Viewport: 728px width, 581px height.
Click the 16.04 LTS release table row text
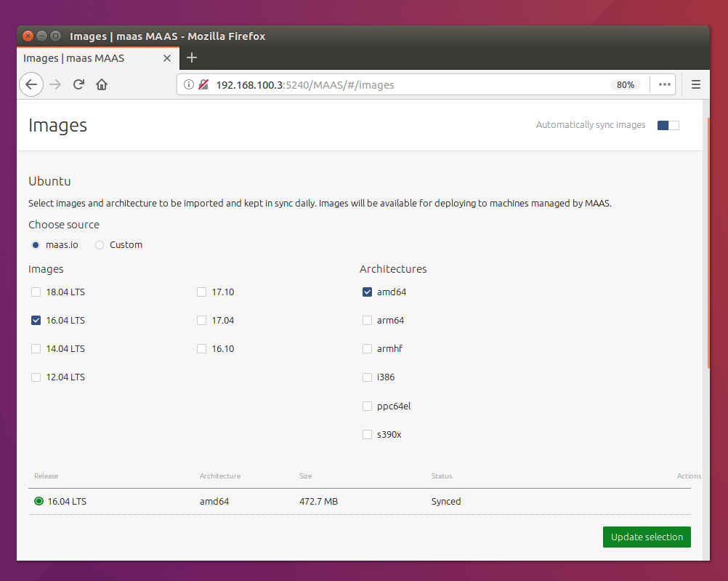pyautogui.click(x=67, y=502)
